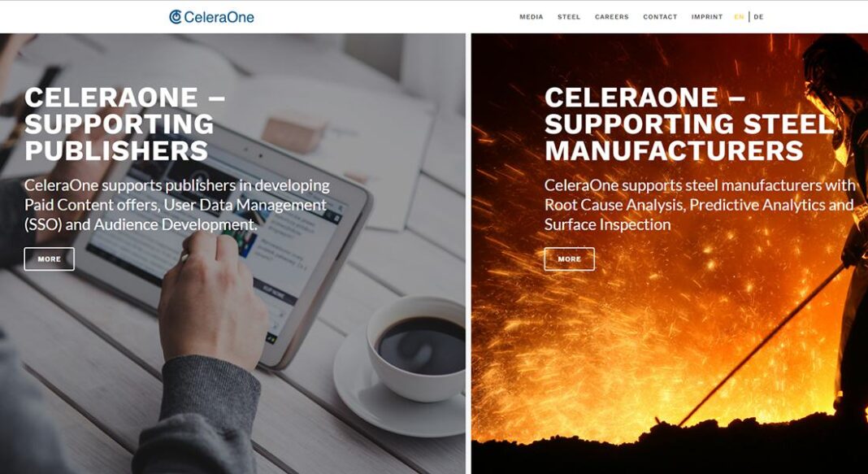868x474 pixels.
Task: Click the Supporting Steel Manufacturers headline
Action: coord(689,124)
